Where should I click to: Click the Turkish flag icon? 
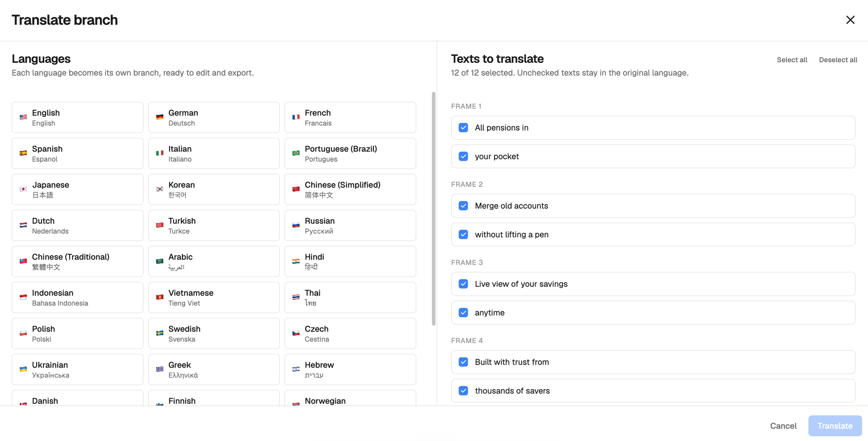point(160,225)
